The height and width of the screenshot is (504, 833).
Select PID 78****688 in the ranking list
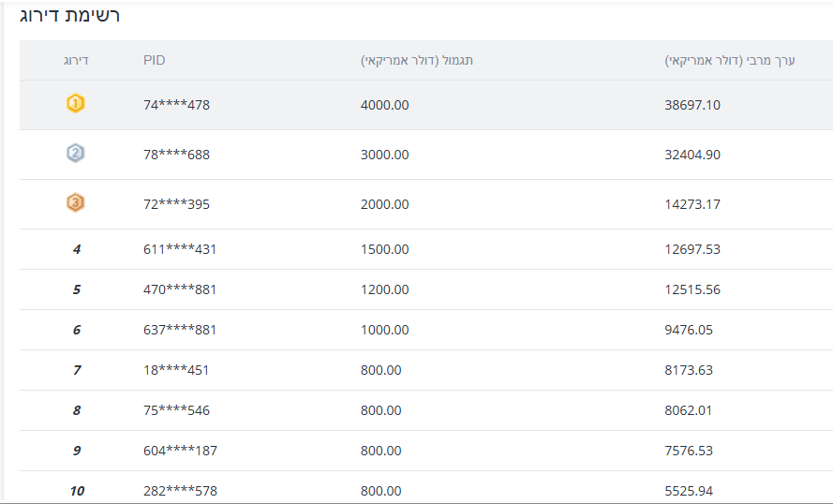coord(176,155)
